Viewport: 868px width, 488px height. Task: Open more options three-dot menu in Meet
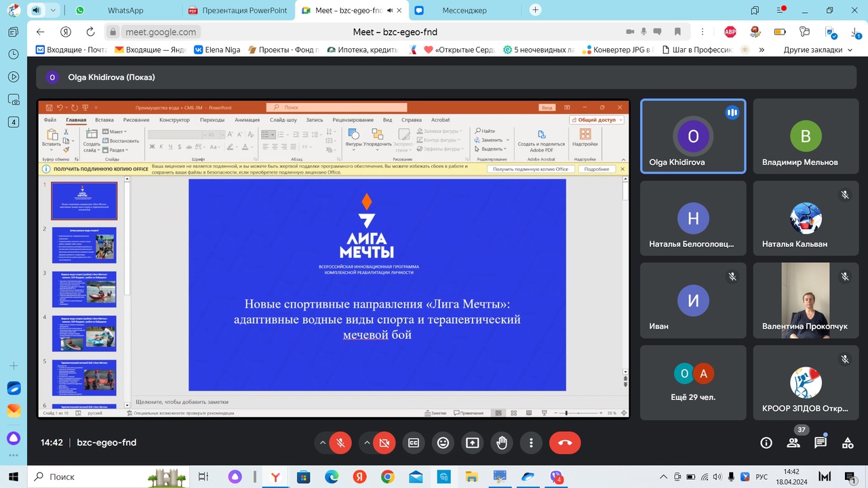point(531,443)
